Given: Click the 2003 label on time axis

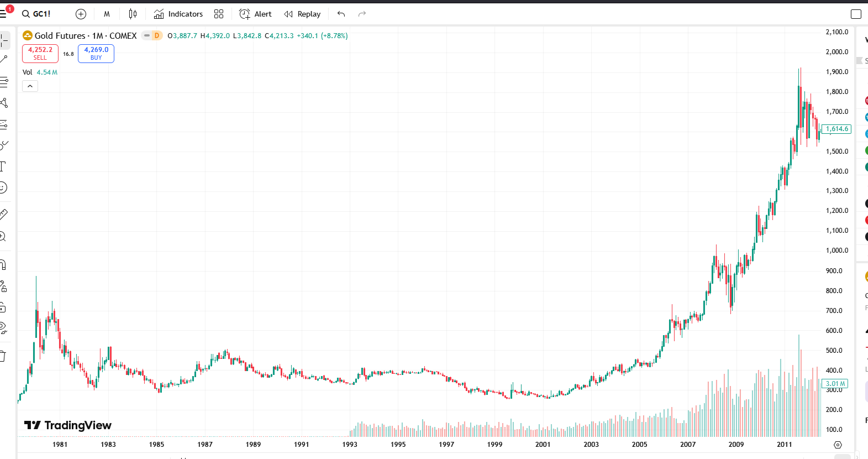Looking at the screenshot, I should 591,445.
